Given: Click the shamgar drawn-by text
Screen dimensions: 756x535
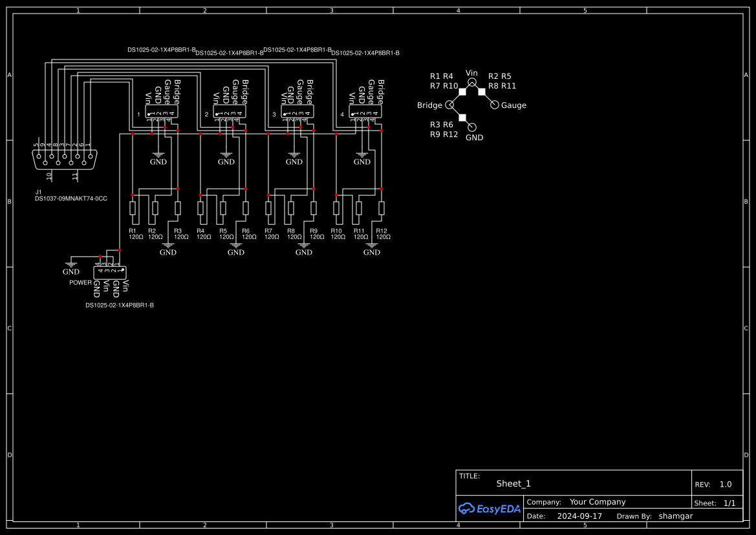Looking at the screenshot, I should [x=675, y=516].
